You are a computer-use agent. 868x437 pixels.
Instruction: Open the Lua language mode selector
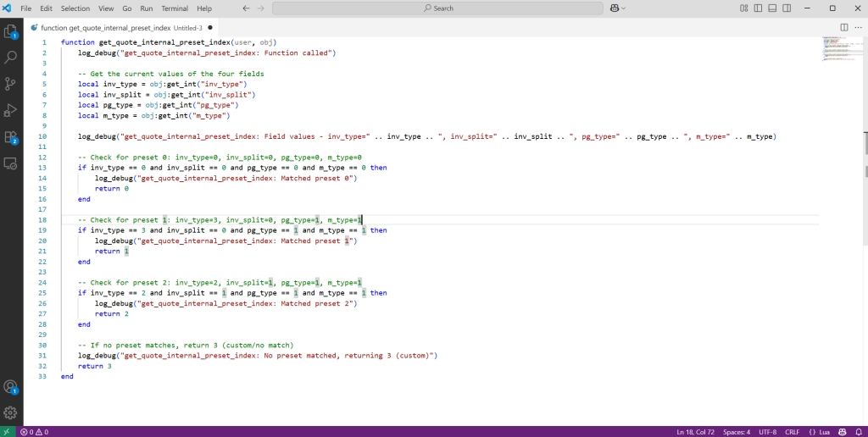click(824, 432)
